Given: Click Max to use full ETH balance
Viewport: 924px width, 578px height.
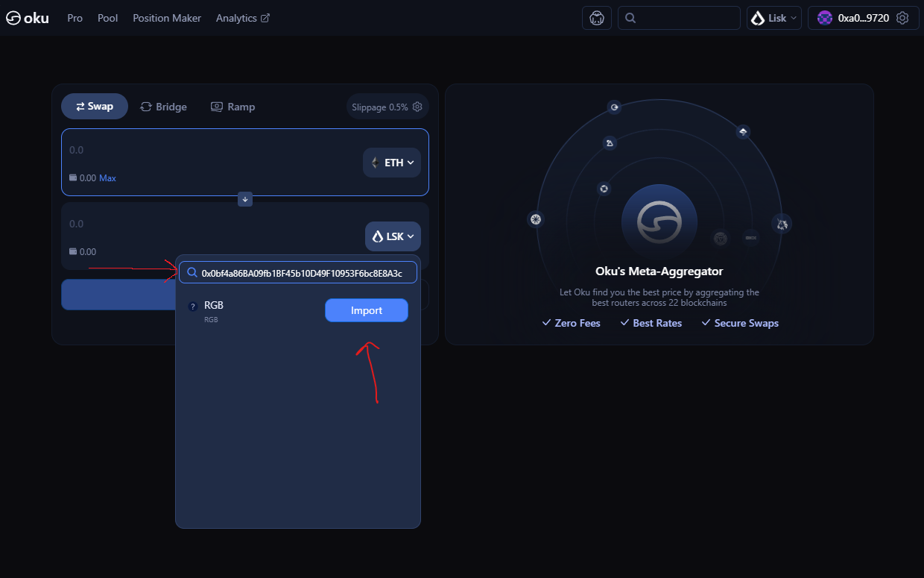Looking at the screenshot, I should (x=107, y=178).
